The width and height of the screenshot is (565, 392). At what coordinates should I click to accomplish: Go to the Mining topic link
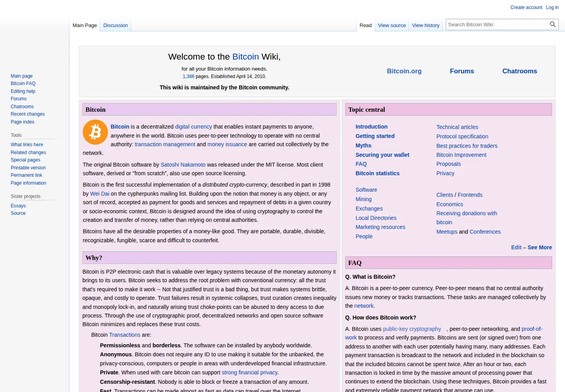pyautogui.click(x=363, y=199)
